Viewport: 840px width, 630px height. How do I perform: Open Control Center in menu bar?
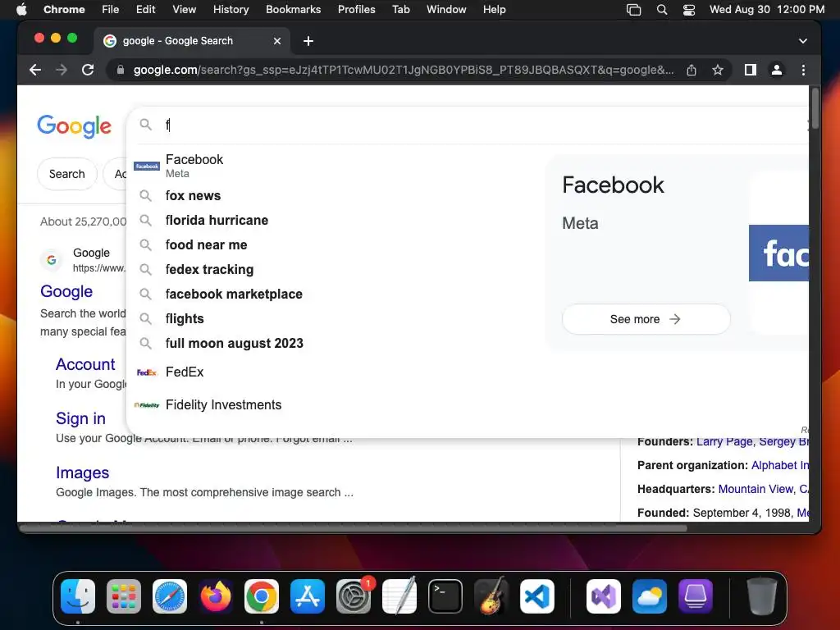[689, 10]
